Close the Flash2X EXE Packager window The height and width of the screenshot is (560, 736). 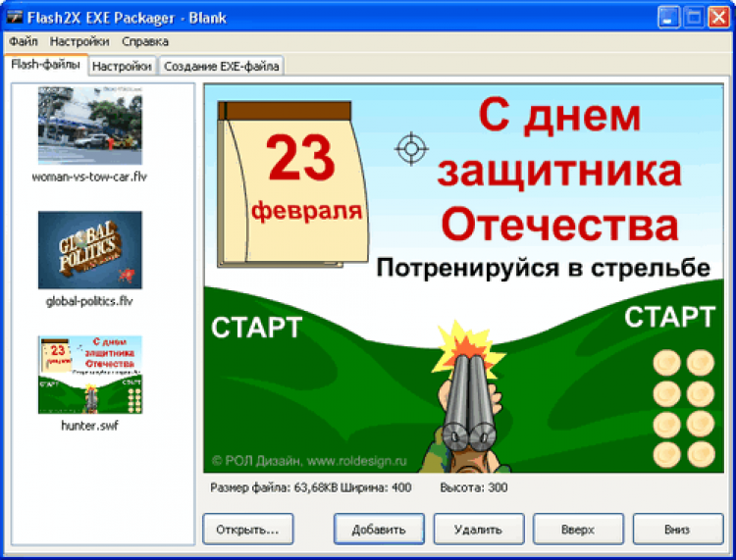click(719, 18)
